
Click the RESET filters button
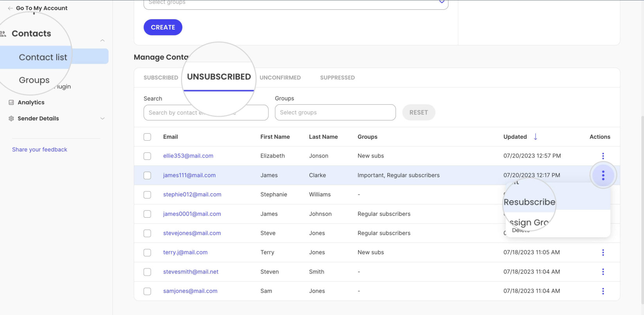point(419,113)
